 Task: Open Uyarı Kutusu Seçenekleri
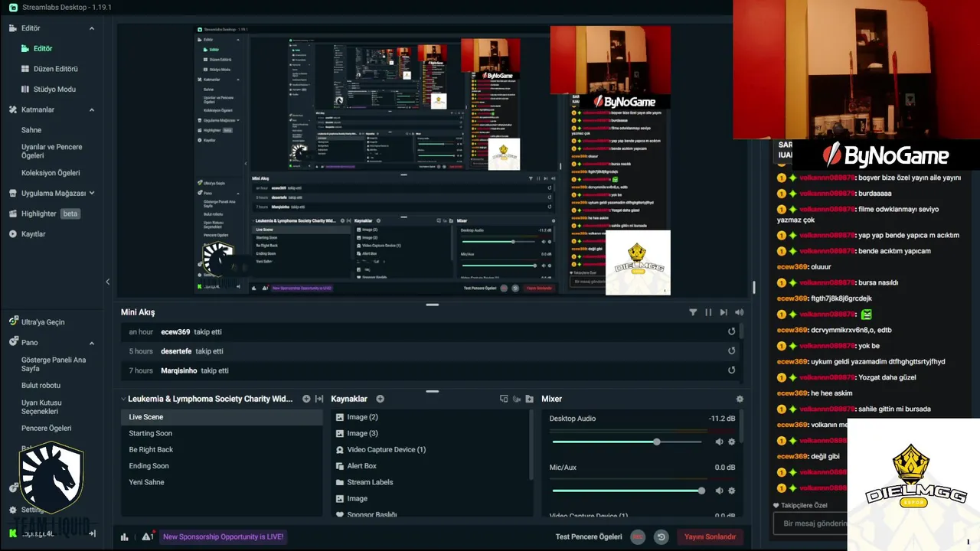41,407
